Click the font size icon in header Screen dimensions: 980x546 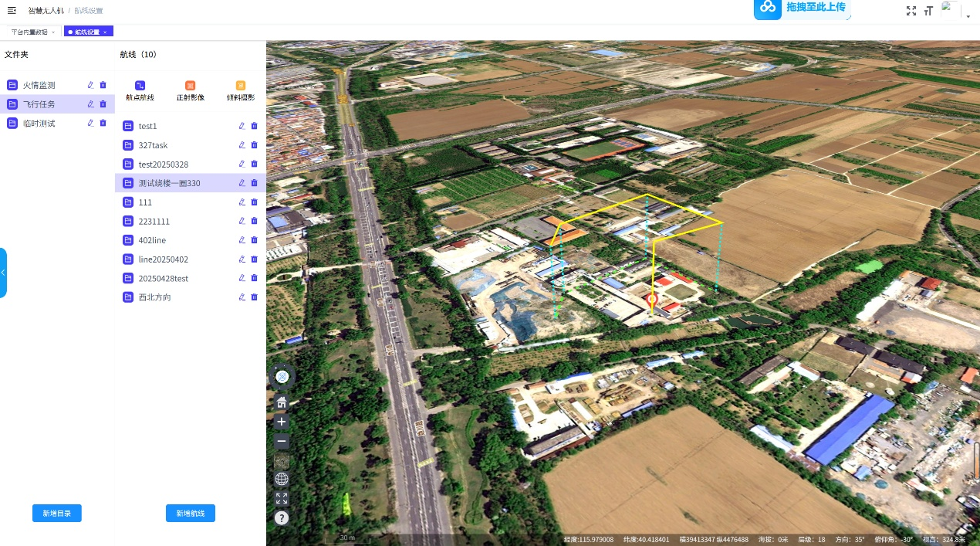click(928, 11)
